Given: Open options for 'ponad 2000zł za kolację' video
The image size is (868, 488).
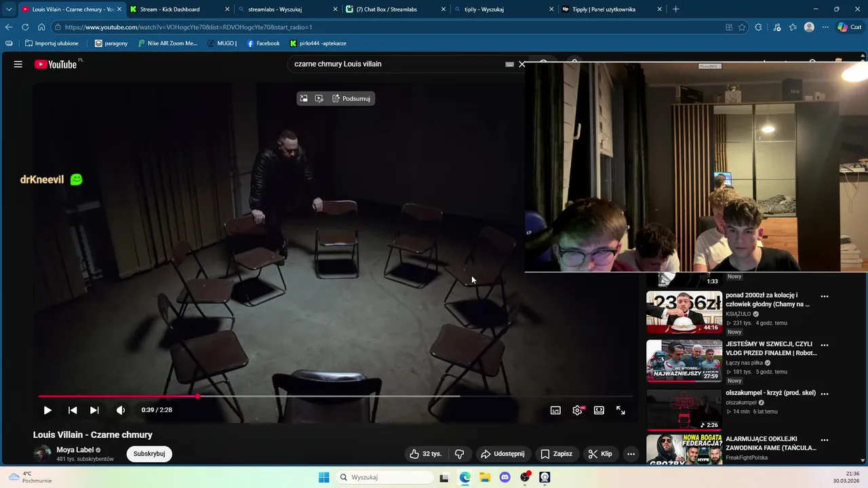Looking at the screenshot, I should pyautogui.click(x=825, y=296).
